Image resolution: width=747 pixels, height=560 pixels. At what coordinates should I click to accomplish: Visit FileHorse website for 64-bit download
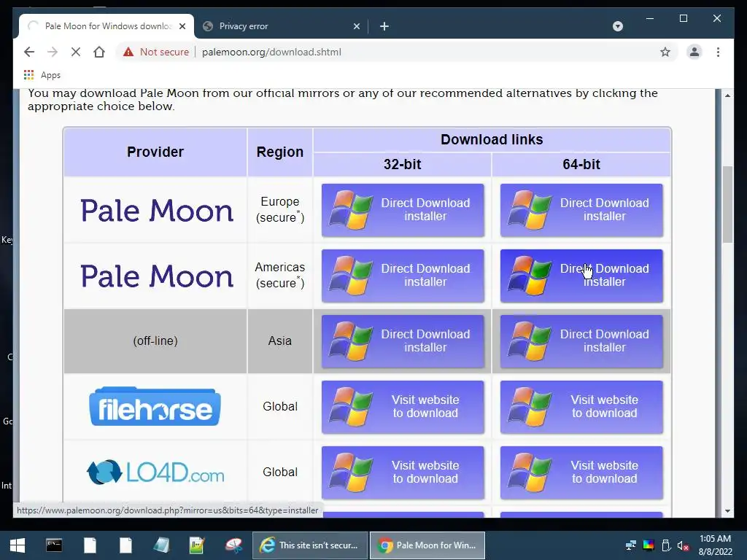point(581,407)
